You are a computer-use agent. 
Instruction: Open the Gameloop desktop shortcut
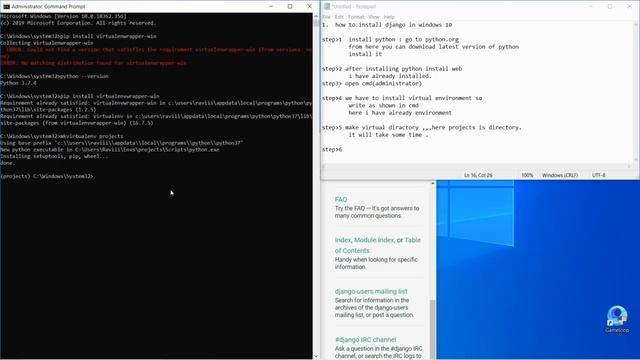[617, 319]
